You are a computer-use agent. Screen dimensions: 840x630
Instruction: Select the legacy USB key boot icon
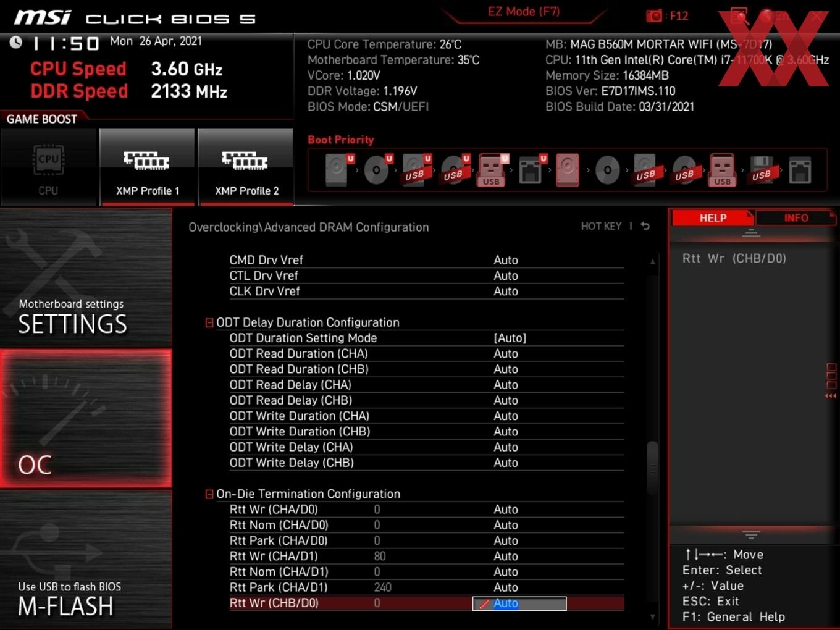(x=722, y=170)
